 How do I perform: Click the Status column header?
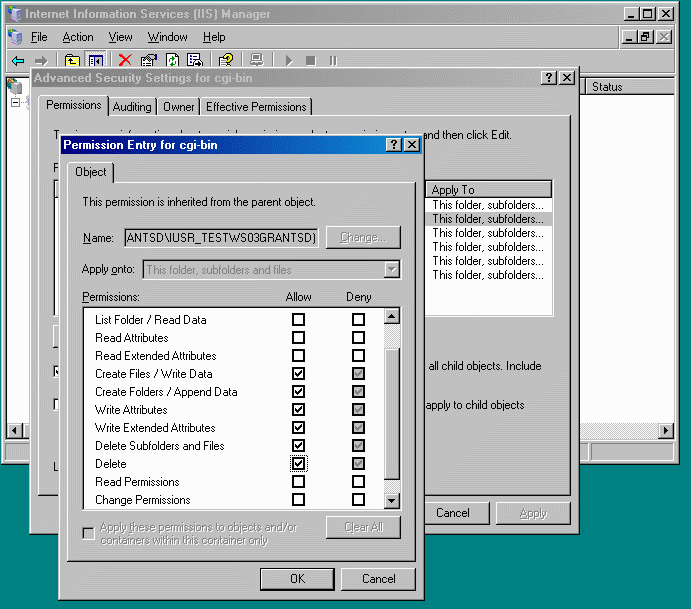(629, 87)
